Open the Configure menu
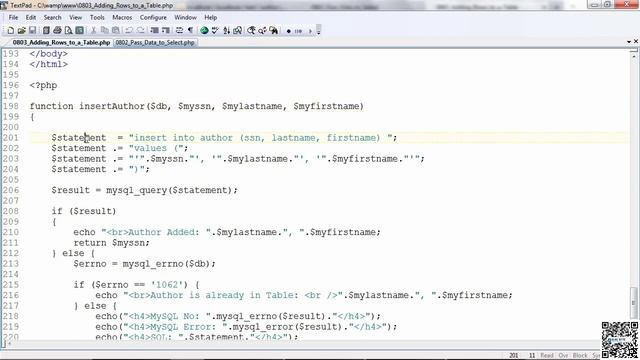 click(x=153, y=17)
